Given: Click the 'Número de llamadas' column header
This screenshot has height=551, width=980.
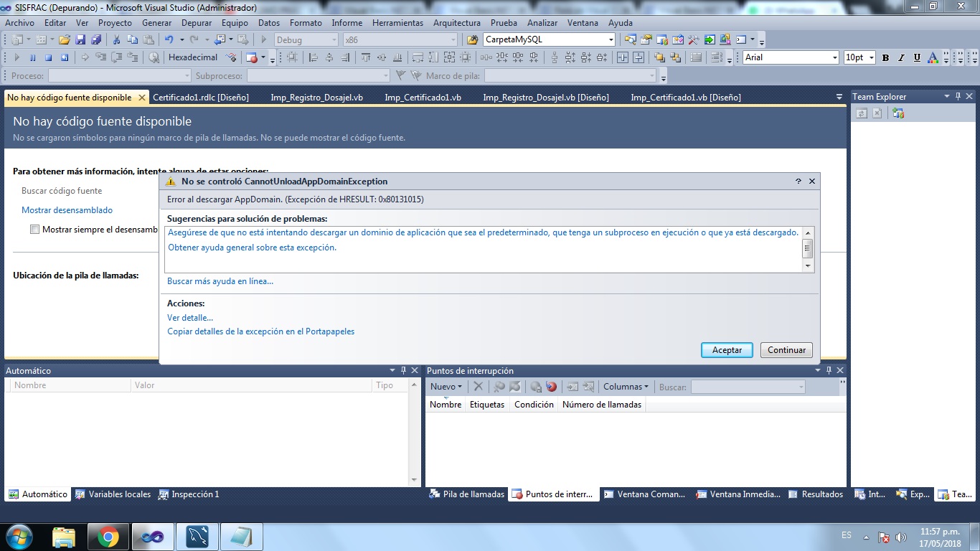Looking at the screenshot, I should click(x=601, y=405).
